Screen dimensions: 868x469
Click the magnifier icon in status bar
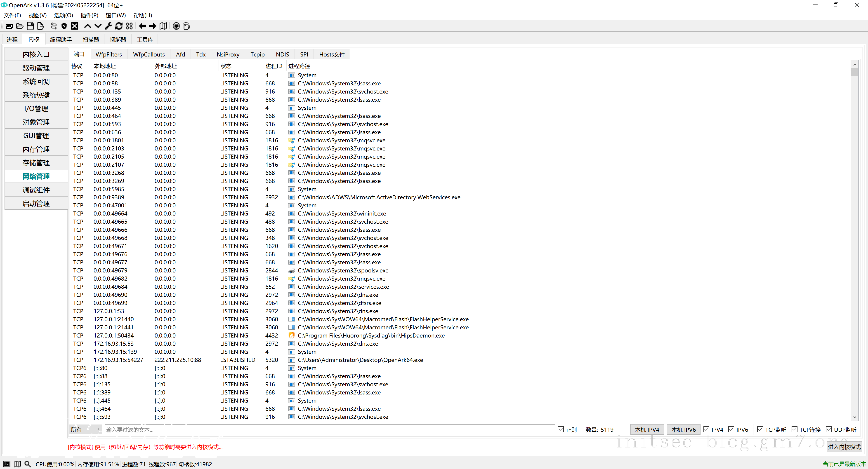28,464
